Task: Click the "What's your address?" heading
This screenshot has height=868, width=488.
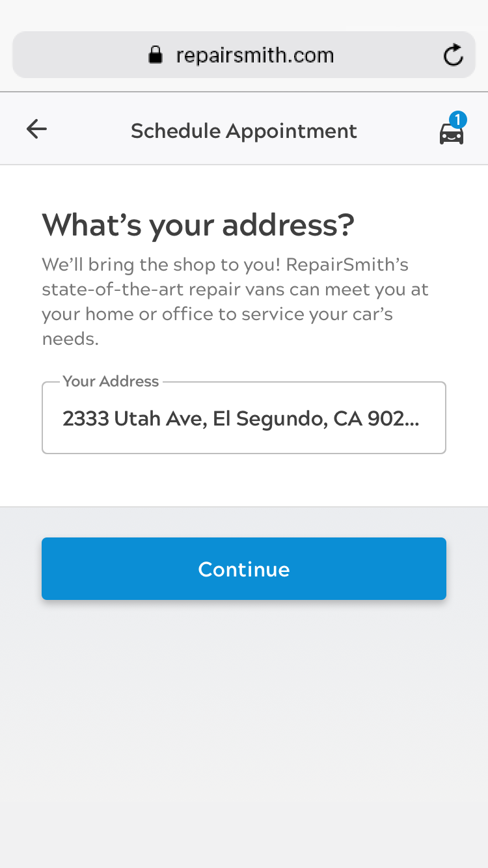Action: click(198, 225)
